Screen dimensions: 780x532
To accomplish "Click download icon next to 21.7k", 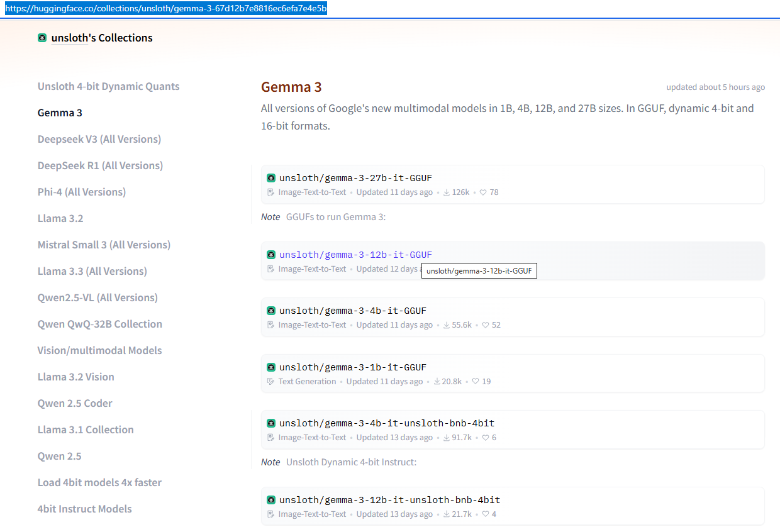I will [447, 514].
